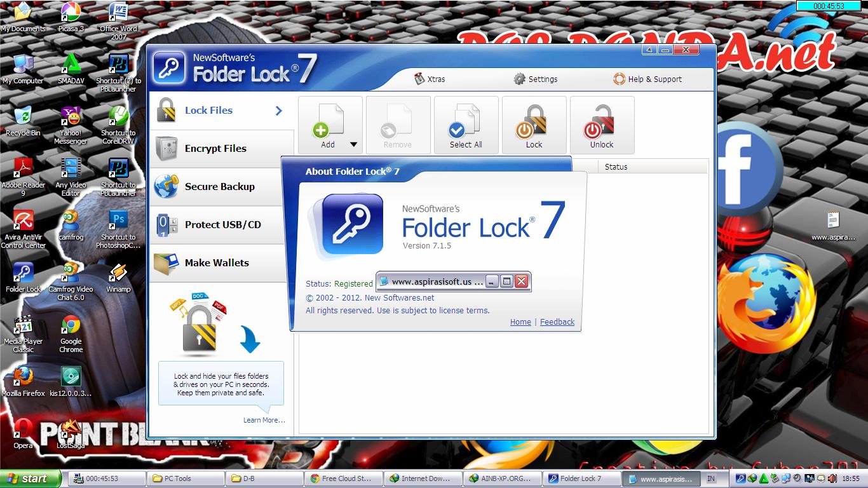Switch to 000:45:53 timer taskbar item

[107, 478]
